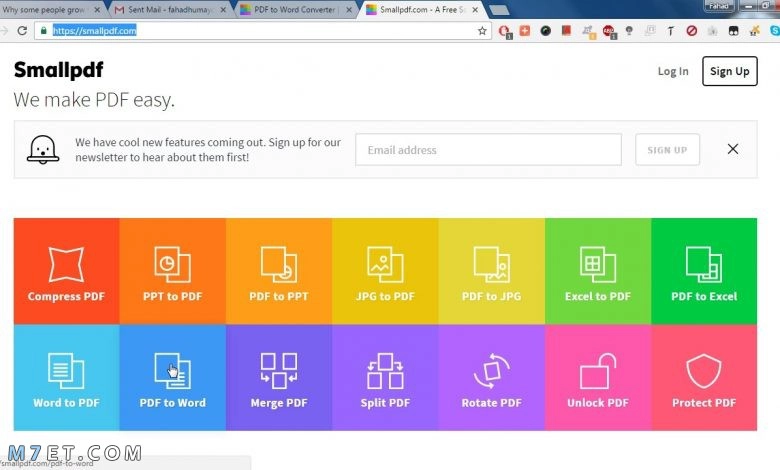The width and height of the screenshot is (780, 470).
Task: Close the Sent Mail tab
Action: tap(223, 9)
